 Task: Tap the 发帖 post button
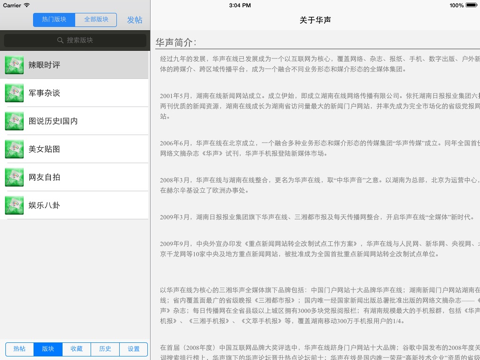(135, 20)
